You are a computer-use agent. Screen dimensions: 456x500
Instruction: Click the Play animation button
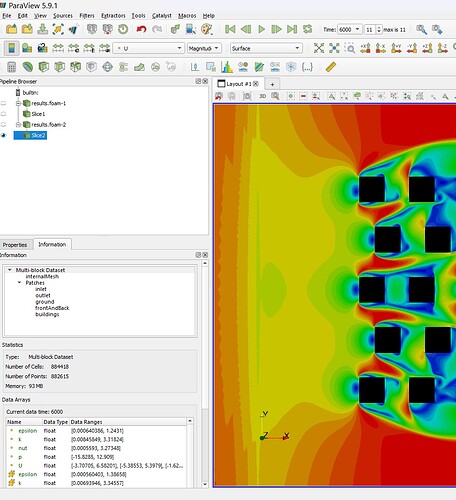[x=262, y=30]
